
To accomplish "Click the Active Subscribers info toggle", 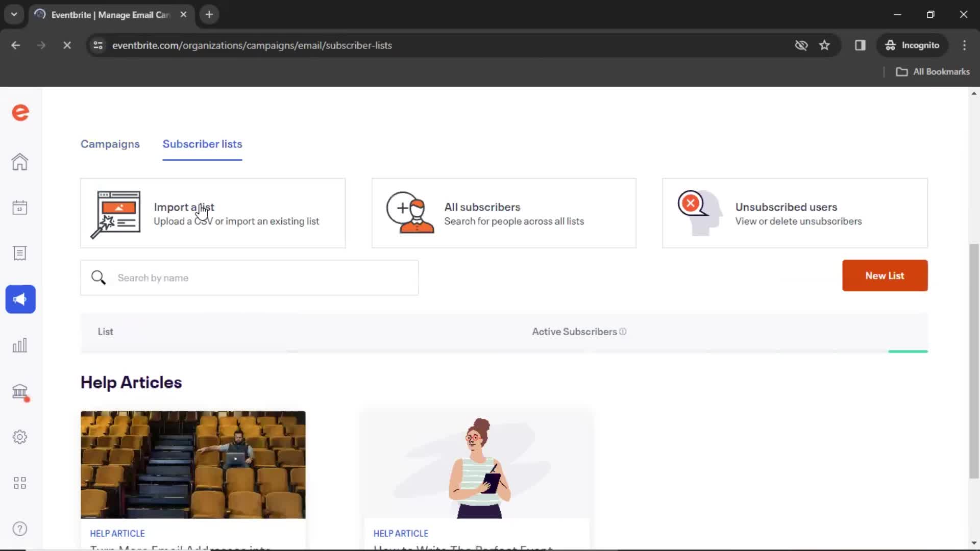I will click(x=622, y=332).
